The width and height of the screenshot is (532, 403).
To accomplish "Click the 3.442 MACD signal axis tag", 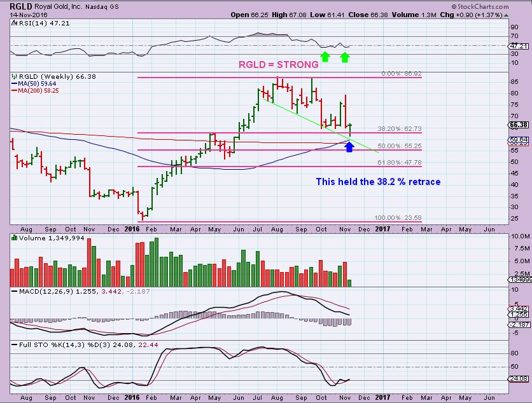I will click(519, 309).
